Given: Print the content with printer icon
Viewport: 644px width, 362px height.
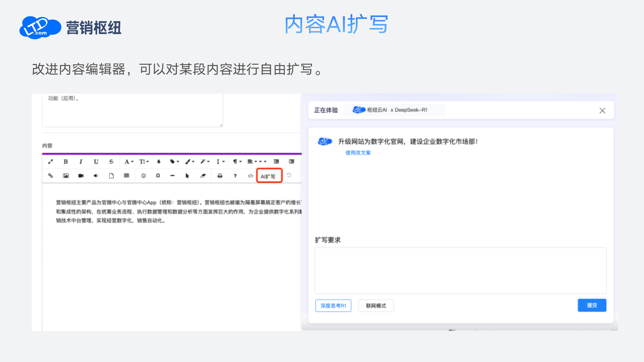Looking at the screenshot, I should [220, 176].
